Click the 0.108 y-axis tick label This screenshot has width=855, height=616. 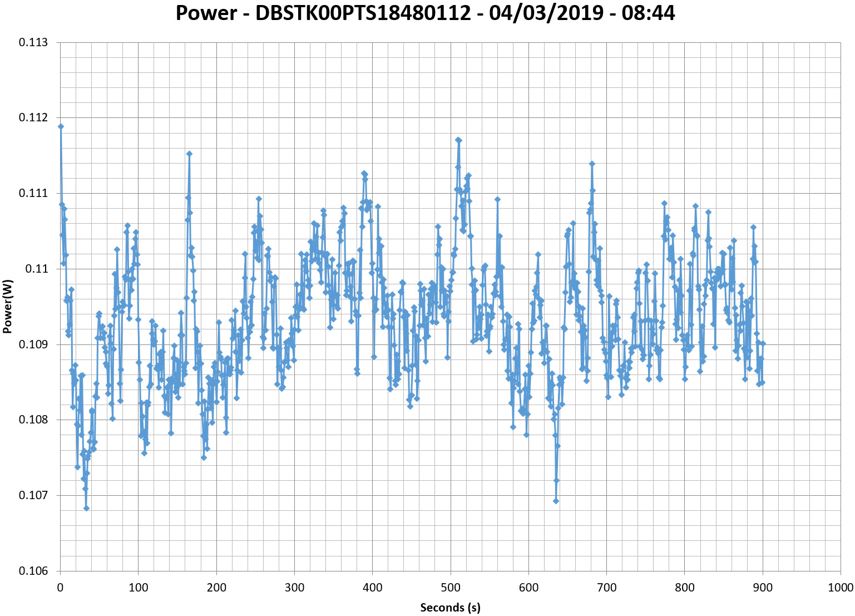pyautogui.click(x=33, y=420)
